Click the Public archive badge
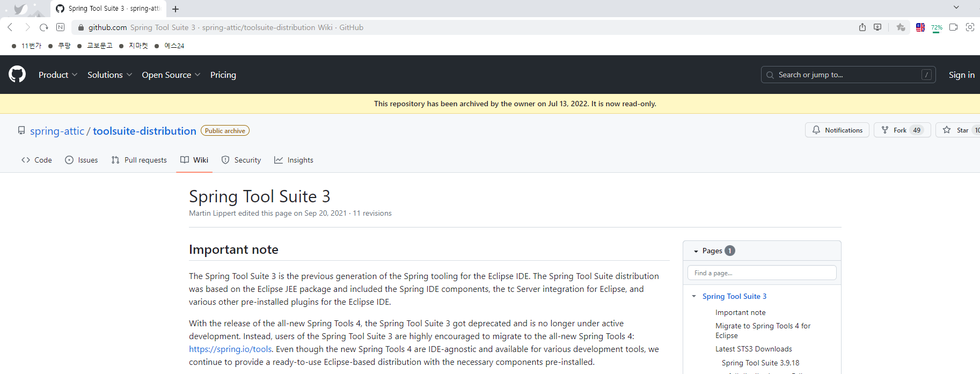This screenshot has height=374, width=980. [x=225, y=130]
